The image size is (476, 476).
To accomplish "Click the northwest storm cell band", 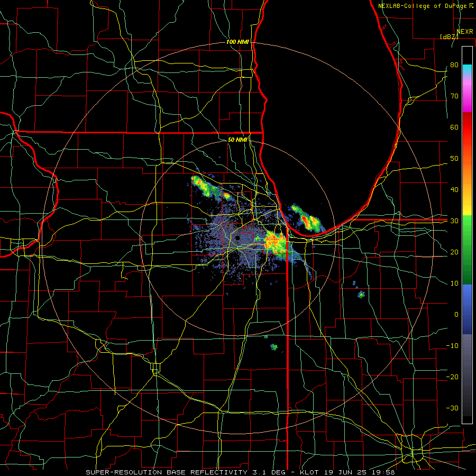I will 211,188.
